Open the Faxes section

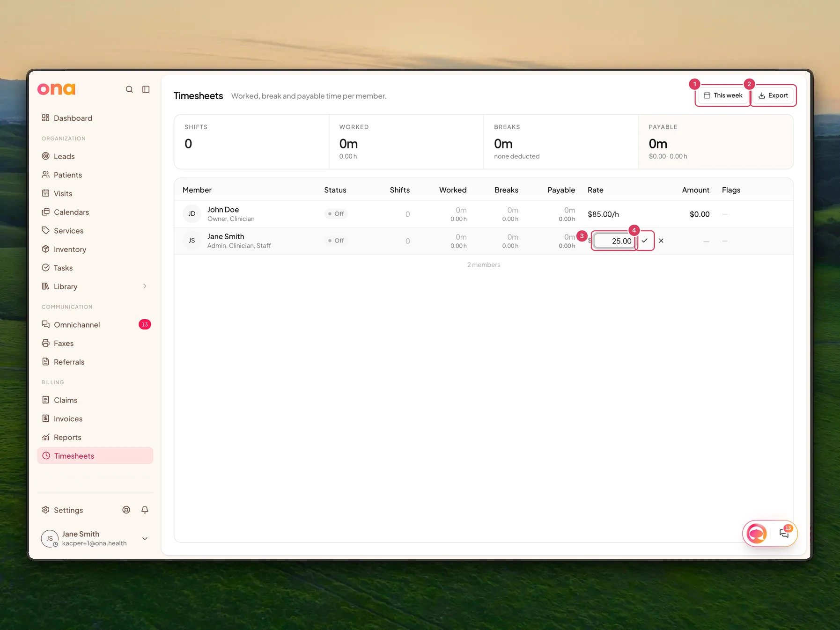(x=95, y=344)
